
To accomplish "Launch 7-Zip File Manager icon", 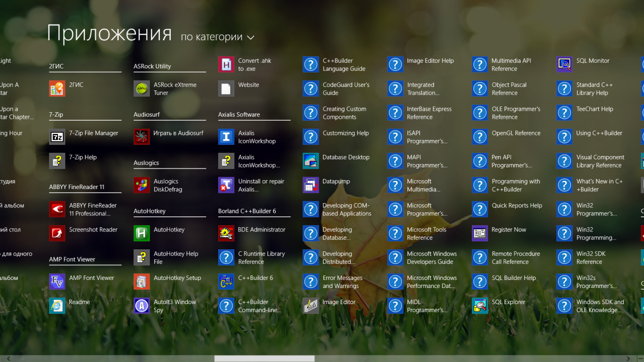I will [x=57, y=137].
